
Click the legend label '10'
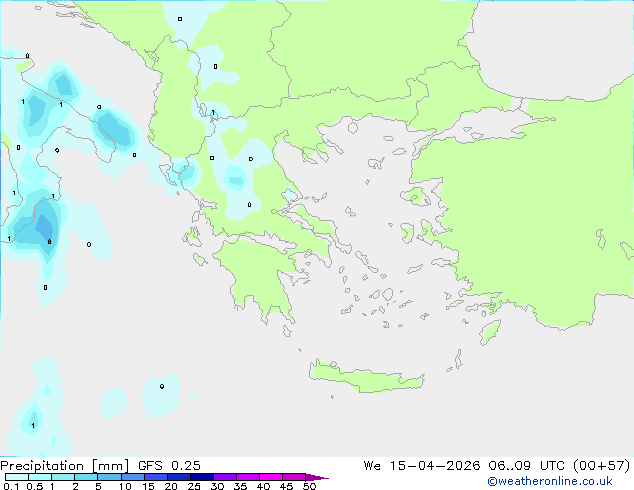[125, 486]
